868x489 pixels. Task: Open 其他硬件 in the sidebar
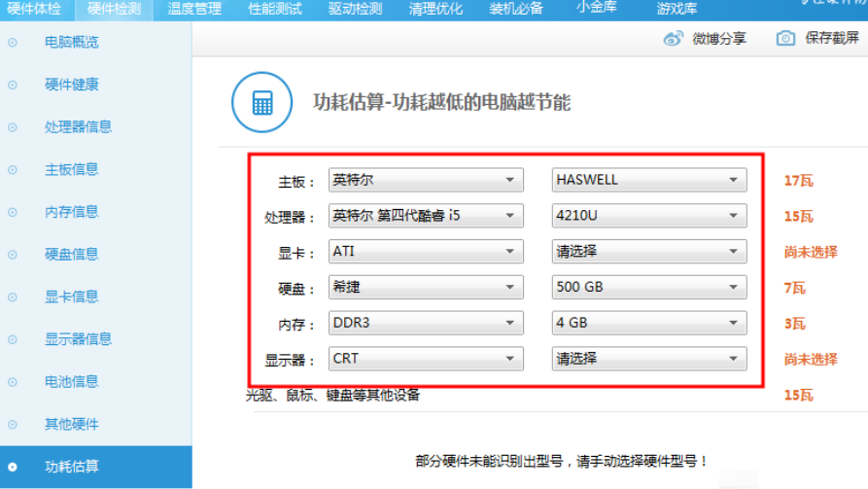point(71,425)
